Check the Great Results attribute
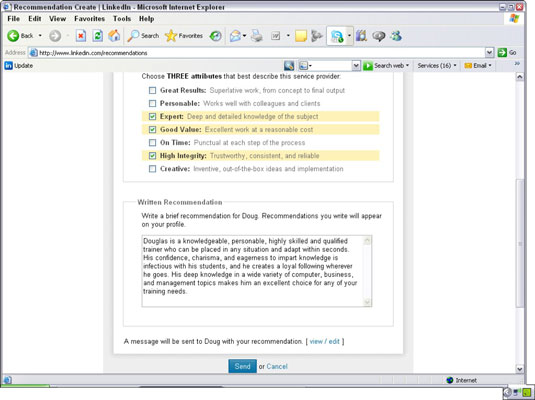Image resolution: width=535 pixels, height=400 pixels. pyautogui.click(x=153, y=90)
